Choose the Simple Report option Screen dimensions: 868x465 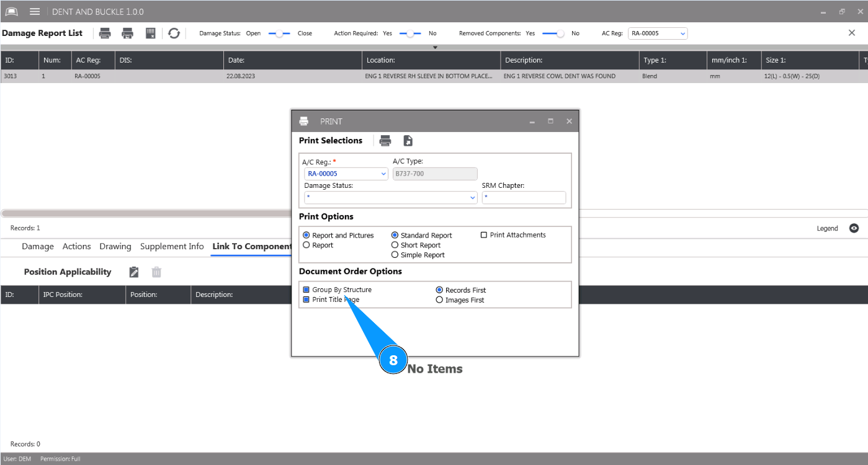(x=395, y=255)
